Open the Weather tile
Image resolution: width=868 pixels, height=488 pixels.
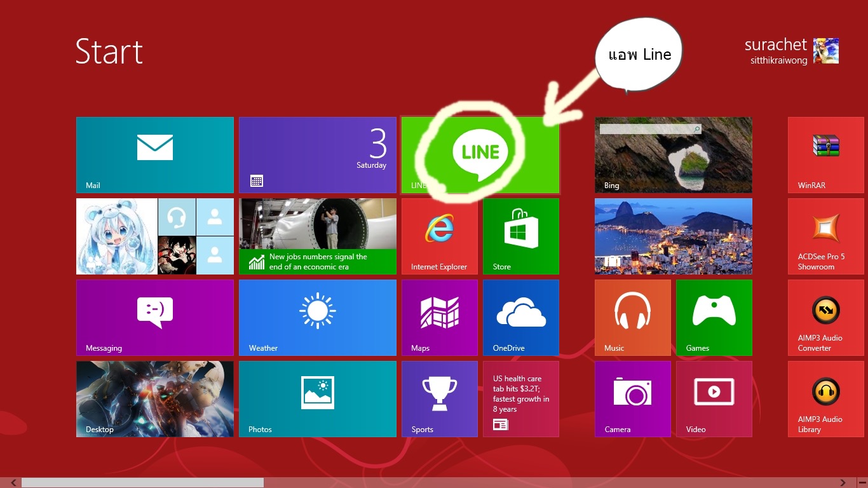pos(318,318)
